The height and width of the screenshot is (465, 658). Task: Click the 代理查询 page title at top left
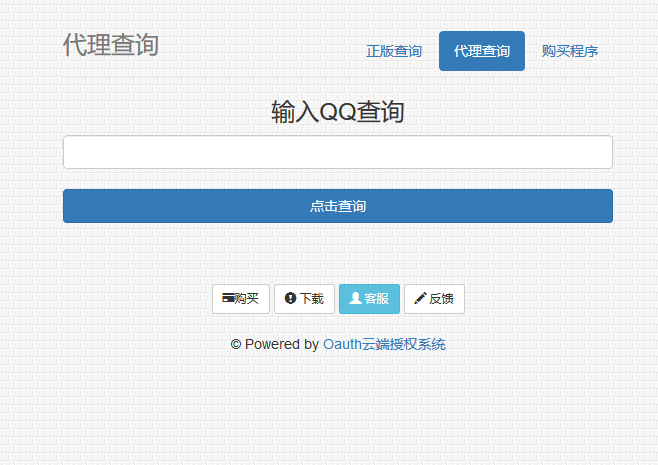click(110, 45)
